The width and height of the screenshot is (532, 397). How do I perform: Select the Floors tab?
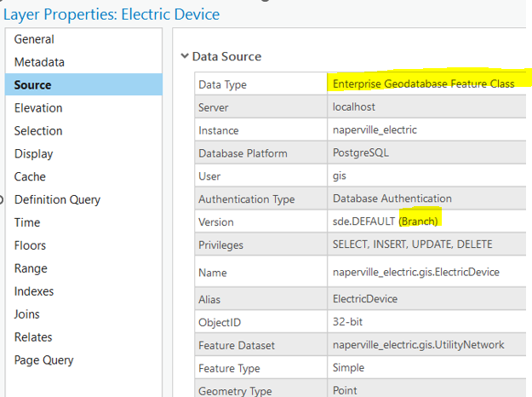[x=31, y=246]
